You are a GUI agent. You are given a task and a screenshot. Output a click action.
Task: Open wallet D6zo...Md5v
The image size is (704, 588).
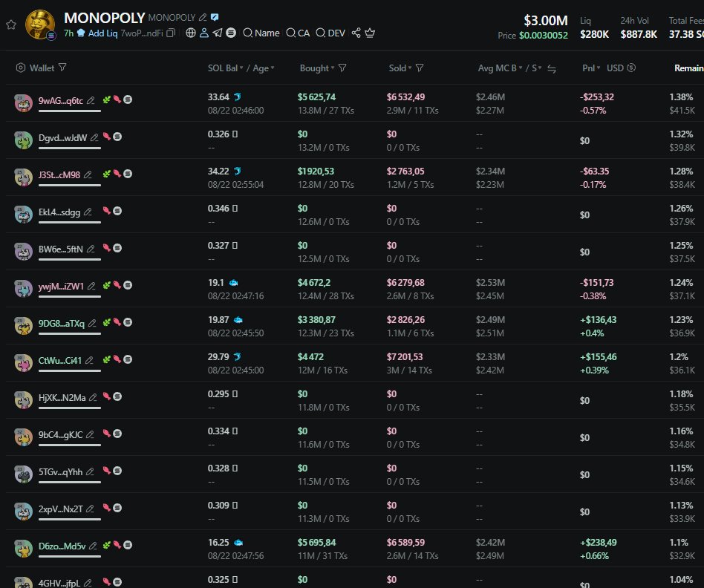pos(62,546)
